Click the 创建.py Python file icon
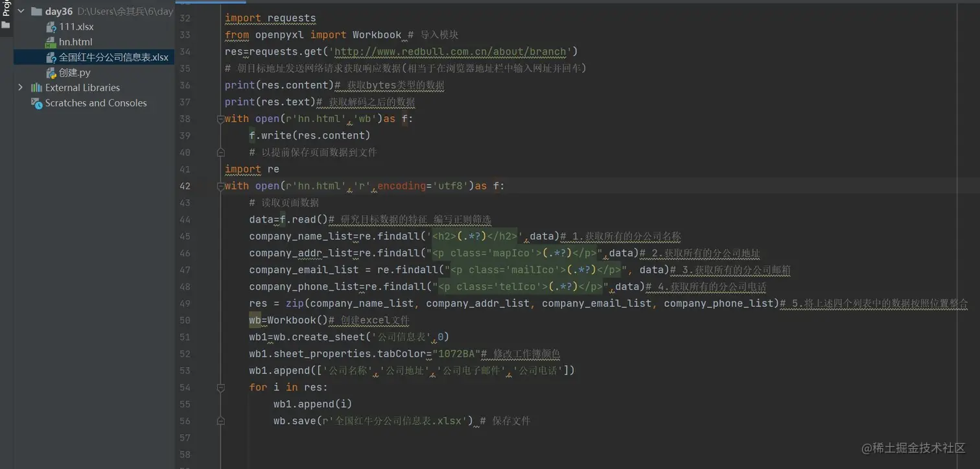This screenshot has height=469, width=980. 51,73
